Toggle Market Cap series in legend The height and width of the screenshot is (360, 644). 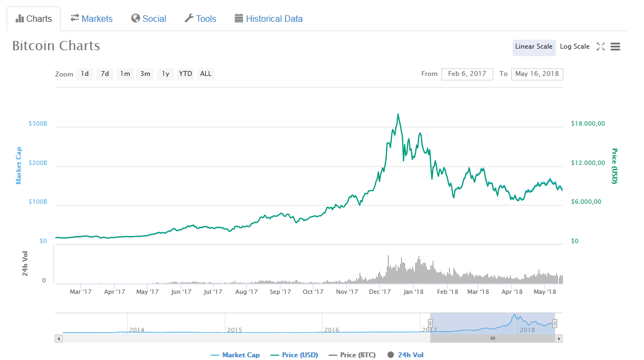[235, 355]
